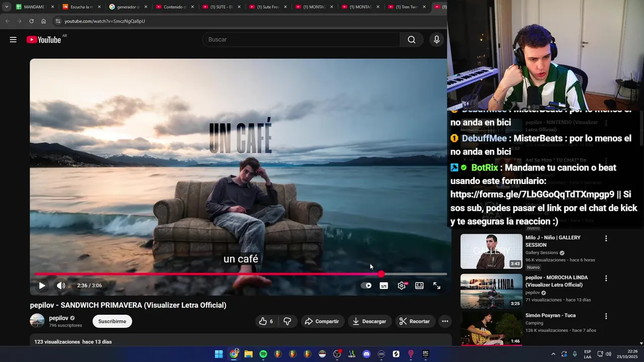Viewport: 644px width, 362px height.
Task: Open the YouTube hamburger guide menu
Action: pyautogui.click(x=13, y=40)
